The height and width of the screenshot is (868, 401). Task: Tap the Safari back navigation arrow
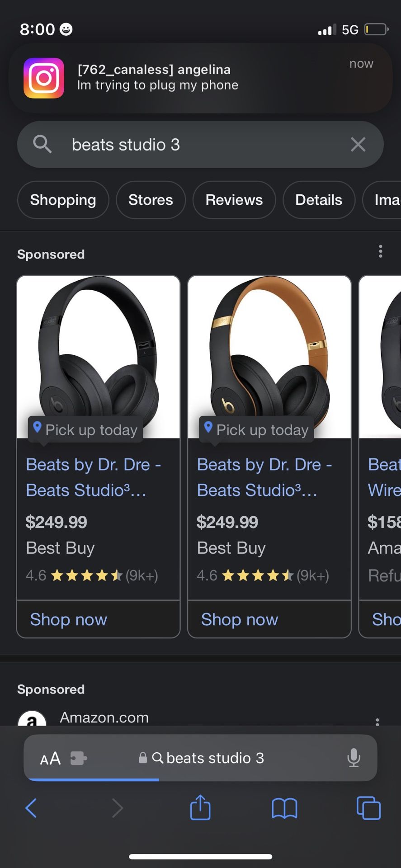[x=31, y=809]
